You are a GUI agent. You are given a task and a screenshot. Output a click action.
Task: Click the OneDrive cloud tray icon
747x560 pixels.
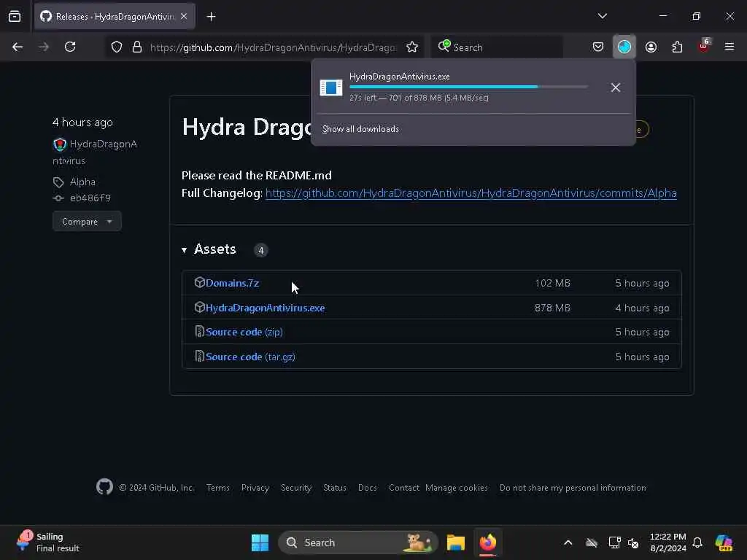592,542
